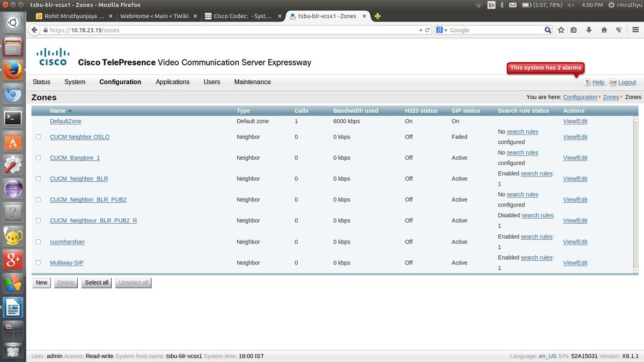Tick the CUCM_Banglore_1 checkbox
Screen dimensions: 644x362
[38, 158]
